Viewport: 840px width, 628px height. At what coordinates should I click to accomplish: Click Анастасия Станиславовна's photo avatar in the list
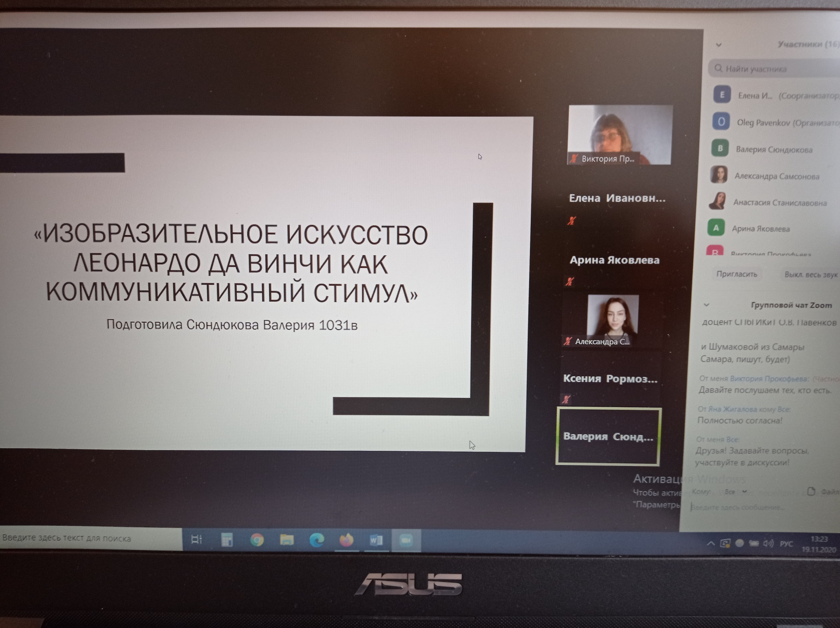click(718, 201)
